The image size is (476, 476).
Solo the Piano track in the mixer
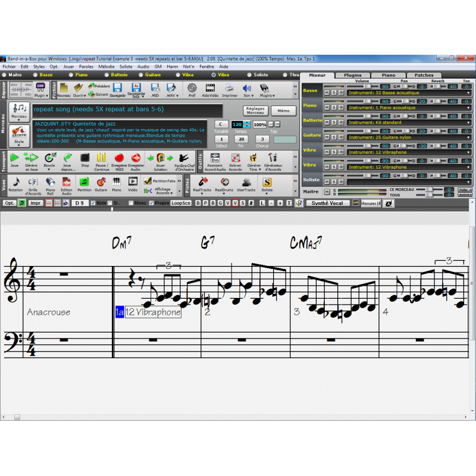334,108
